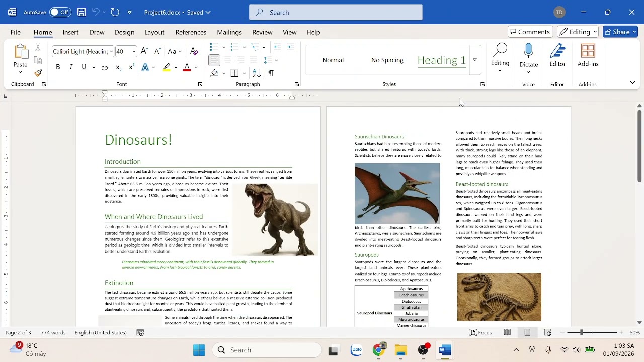The width and height of the screenshot is (644, 362).
Task: Center align the paragraph
Action: (227, 60)
